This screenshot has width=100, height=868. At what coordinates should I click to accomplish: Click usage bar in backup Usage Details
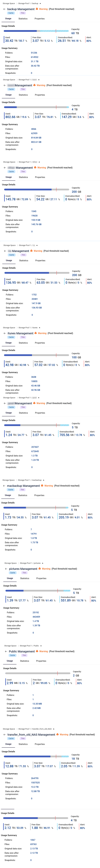tap(36, 31)
